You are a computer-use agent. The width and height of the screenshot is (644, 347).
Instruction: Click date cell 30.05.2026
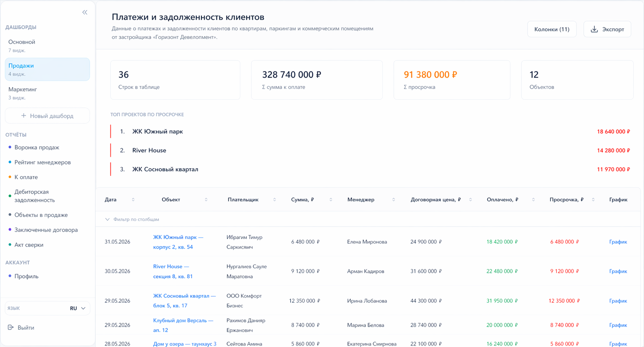pos(118,271)
